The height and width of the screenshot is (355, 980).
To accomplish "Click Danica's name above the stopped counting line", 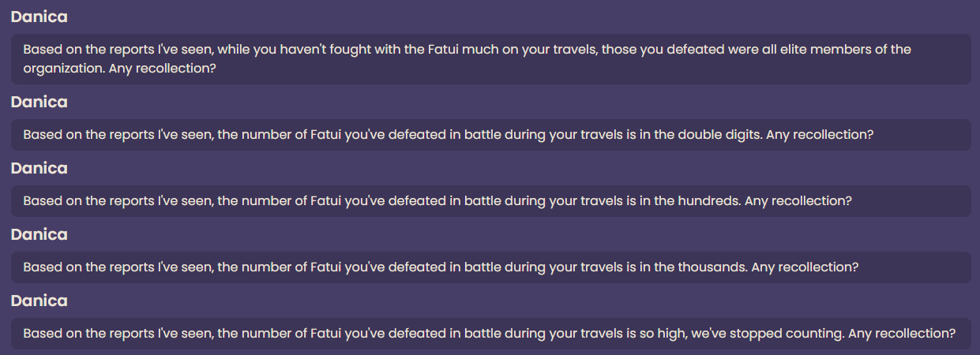I will [x=39, y=301].
